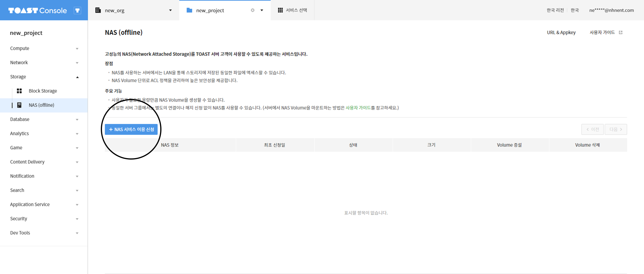Click the external link icon beside 사용자 가이드

click(x=621, y=32)
